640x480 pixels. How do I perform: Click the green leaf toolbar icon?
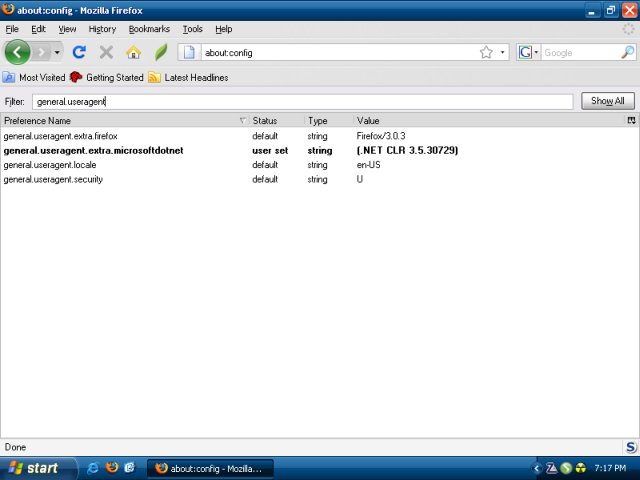160,52
